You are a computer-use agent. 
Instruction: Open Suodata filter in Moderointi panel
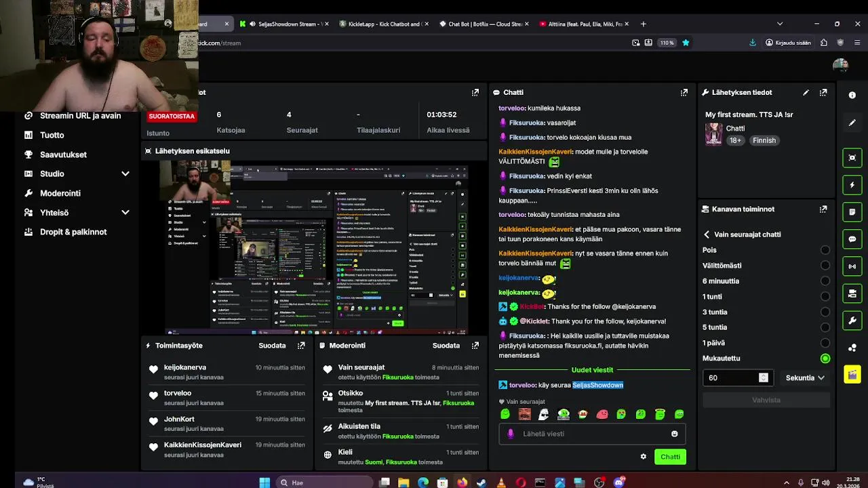446,346
